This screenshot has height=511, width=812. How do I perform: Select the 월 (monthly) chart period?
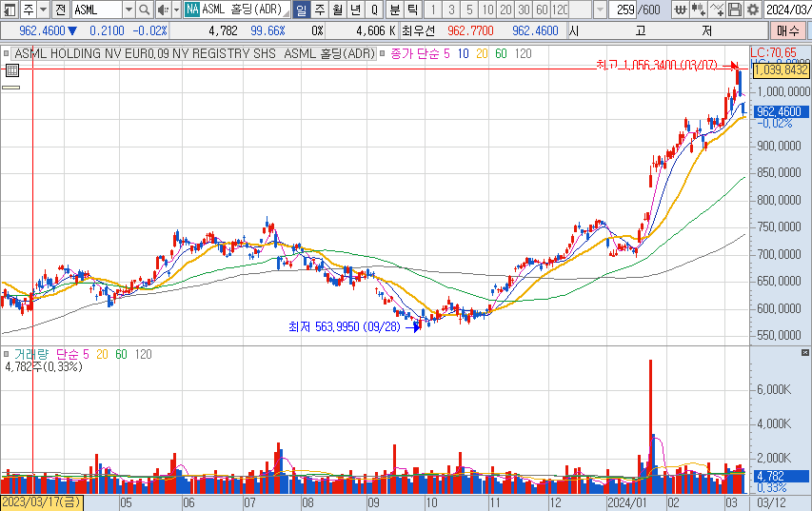click(338, 10)
